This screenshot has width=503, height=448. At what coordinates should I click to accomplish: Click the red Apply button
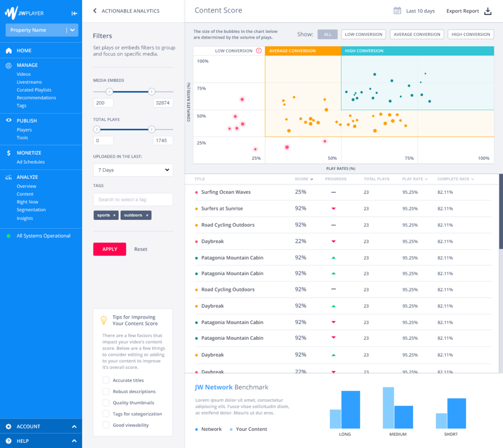[x=110, y=249]
